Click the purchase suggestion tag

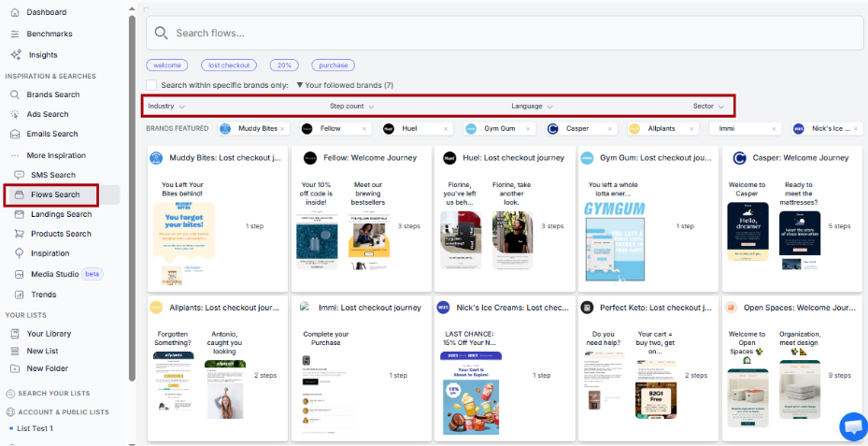[x=333, y=65]
